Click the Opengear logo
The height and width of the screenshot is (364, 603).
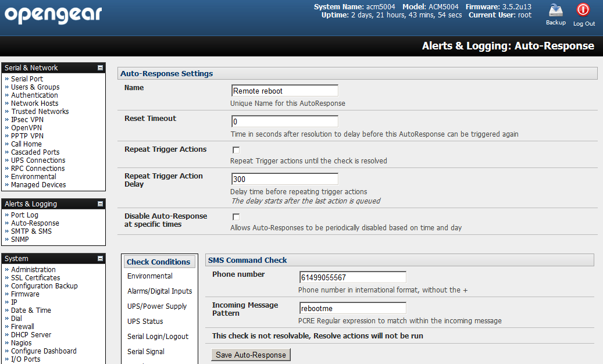53,14
